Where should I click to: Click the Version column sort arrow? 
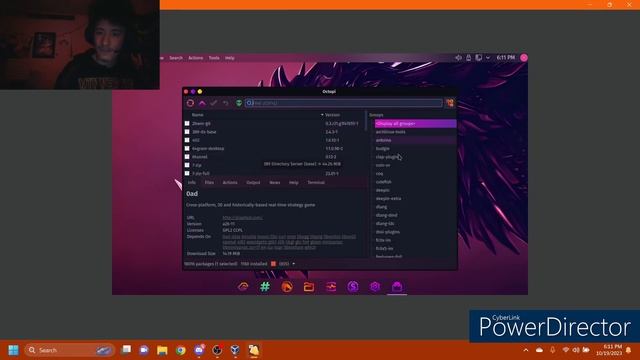pos(322,115)
